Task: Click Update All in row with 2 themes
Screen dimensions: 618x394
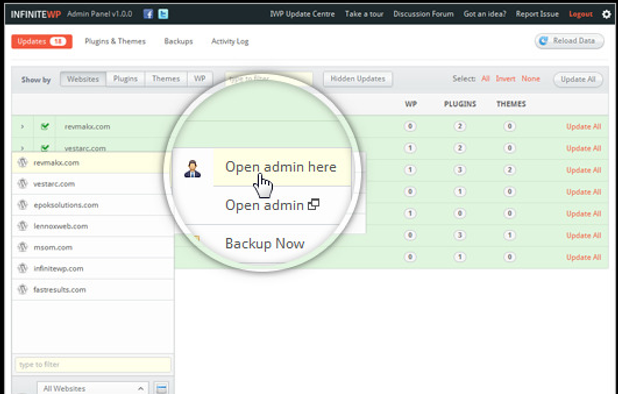Action: pyautogui.click(x=584, y=170)
